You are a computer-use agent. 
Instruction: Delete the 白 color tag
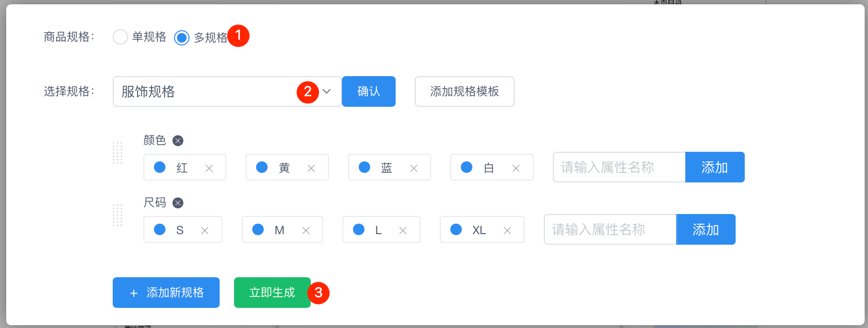coord(516,168)
